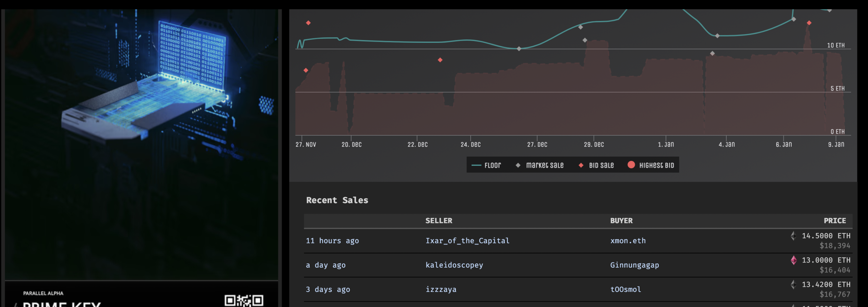The width and height of the screenshot is (868, 307).
Task: Open buyer xmon.eth's profile
Action: point(628,241)
